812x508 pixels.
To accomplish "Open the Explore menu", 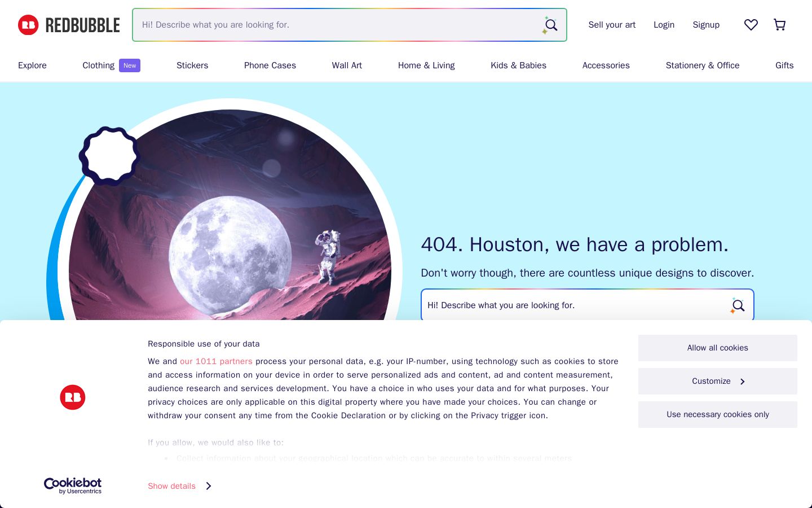I will 32,65.
